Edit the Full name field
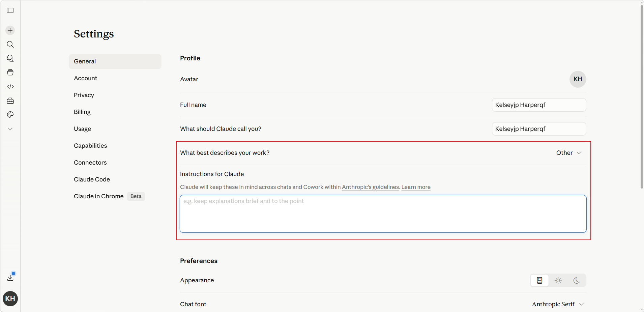The height and width of the screenshot is (312, 644). pos(539,105)
